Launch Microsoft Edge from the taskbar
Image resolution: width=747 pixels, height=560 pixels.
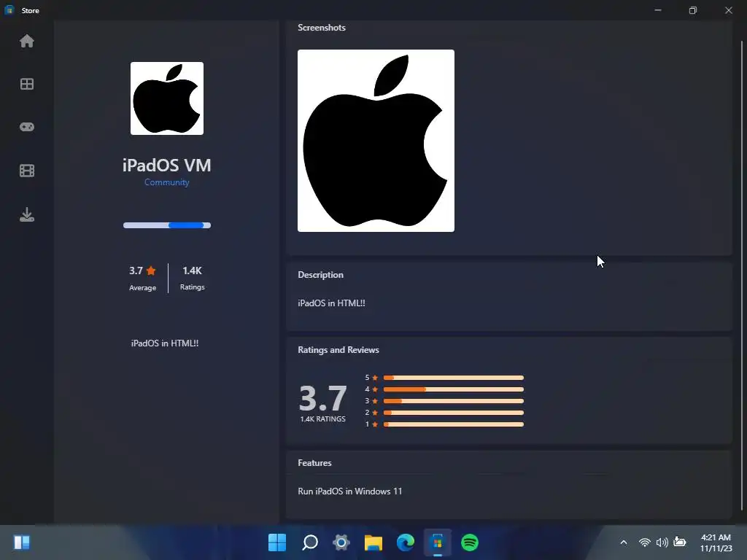click(x=406, y=542)
